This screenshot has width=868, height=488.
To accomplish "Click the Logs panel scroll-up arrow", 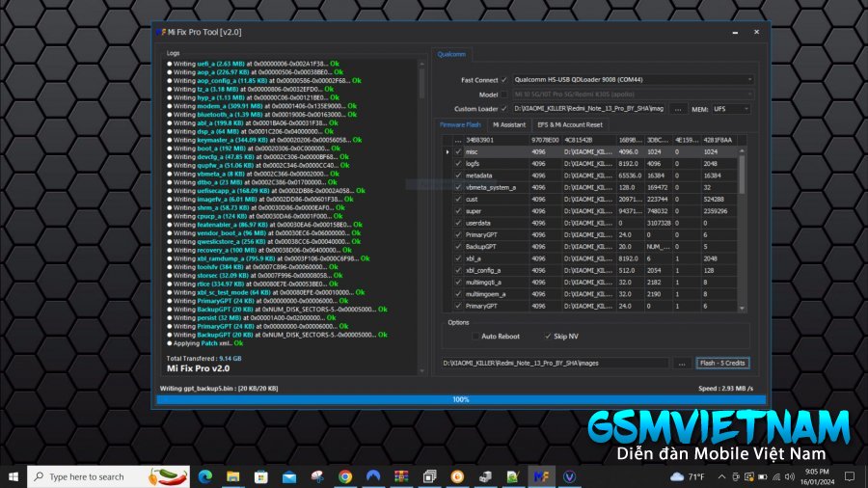I will 421,65.
